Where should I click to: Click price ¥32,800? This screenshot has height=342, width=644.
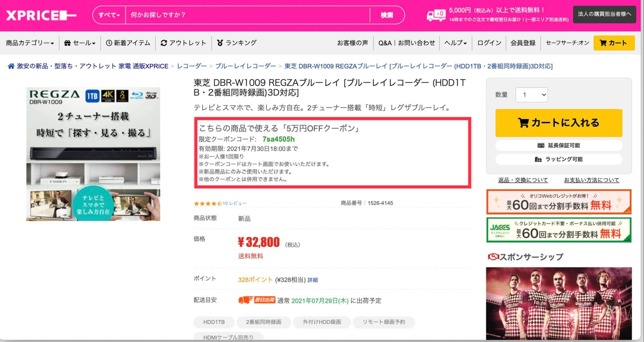click(259, 242)
